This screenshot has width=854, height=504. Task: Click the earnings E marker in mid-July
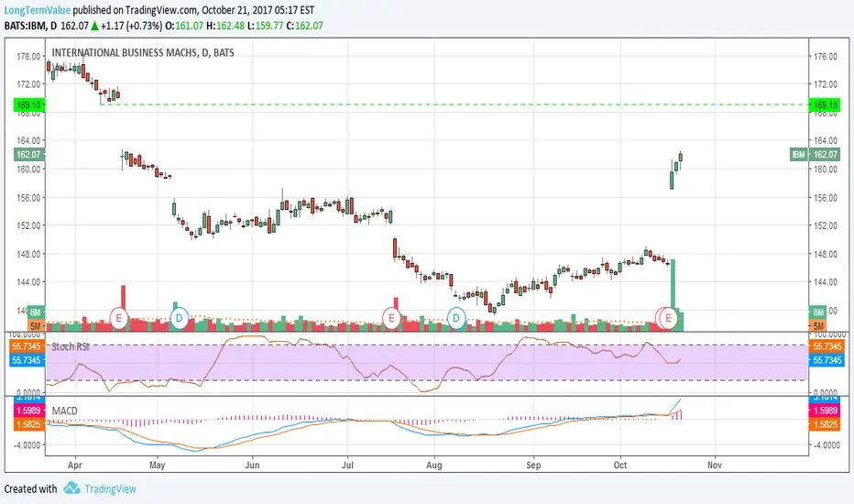tap(391, 318)
